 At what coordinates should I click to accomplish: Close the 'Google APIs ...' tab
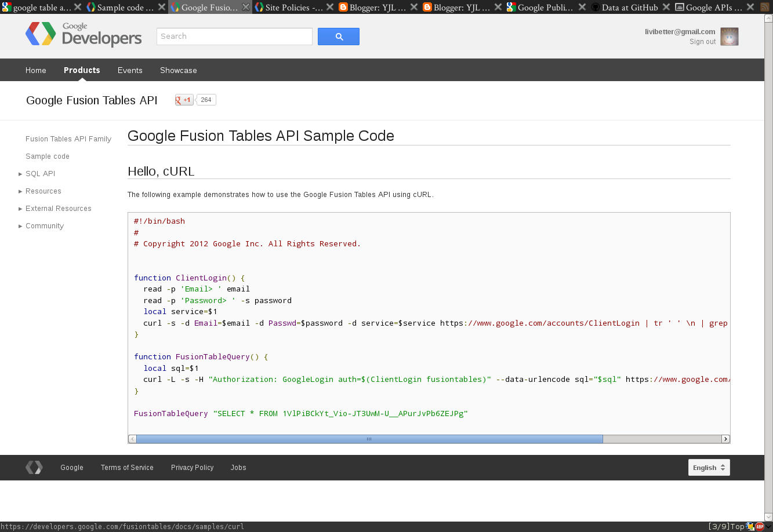(750, 8)
